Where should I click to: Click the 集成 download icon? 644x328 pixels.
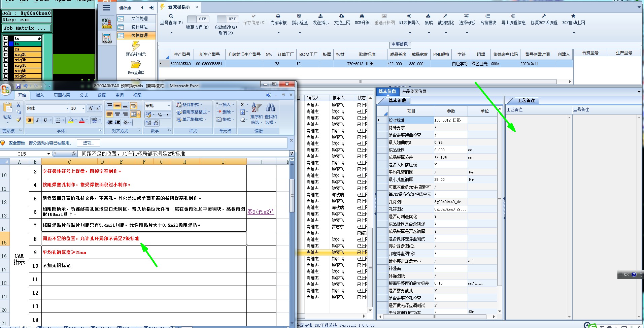pyautogui.click(x=428, y=16)
